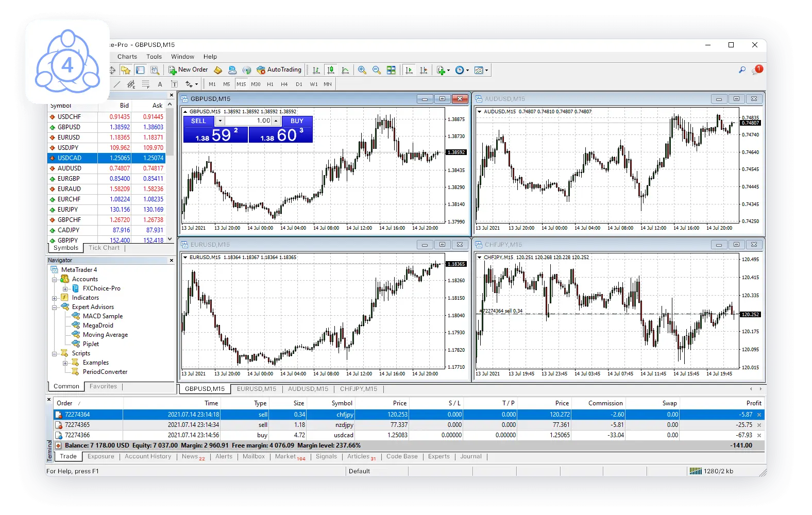This screenshot has width=812, height=515.
Task: Switch to candlestick chart style icon
Action: pyautogui.click(x=331, y=70)
